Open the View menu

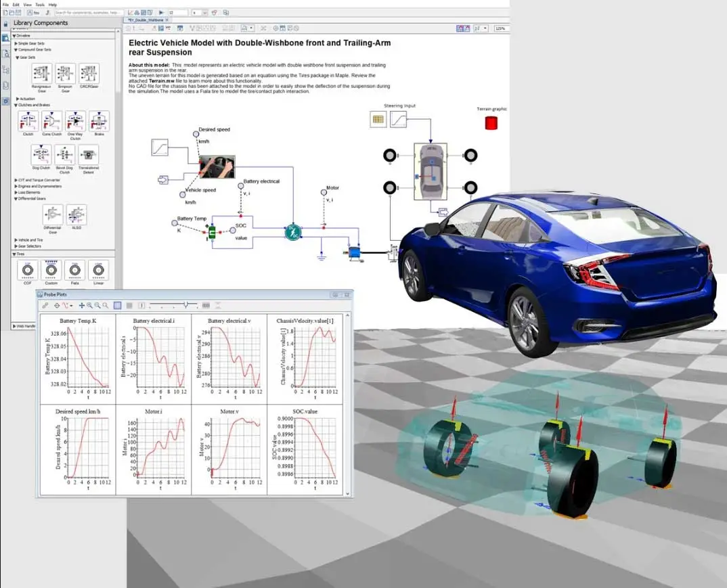tap(27, 5)
